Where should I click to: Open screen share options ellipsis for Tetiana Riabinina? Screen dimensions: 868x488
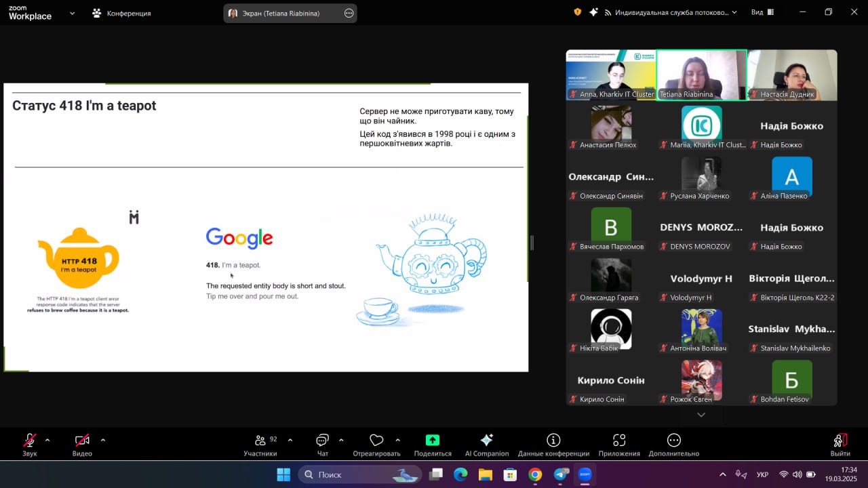349,13
